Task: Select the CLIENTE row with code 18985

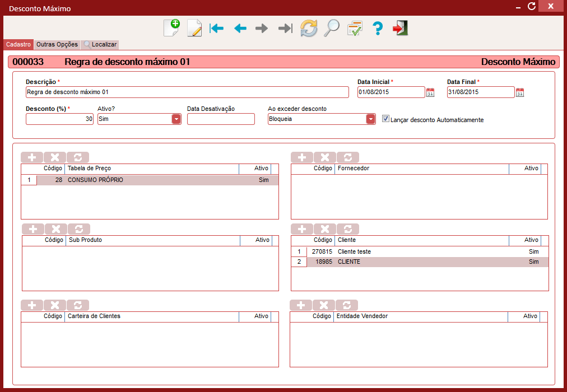Action: click(420, 262)
